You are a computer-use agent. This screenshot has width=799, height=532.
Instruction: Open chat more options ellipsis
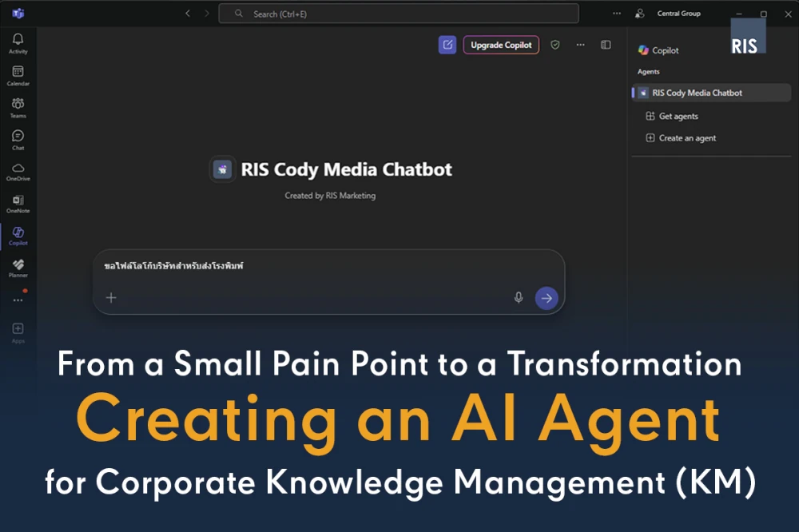click(x=580, y=45)
